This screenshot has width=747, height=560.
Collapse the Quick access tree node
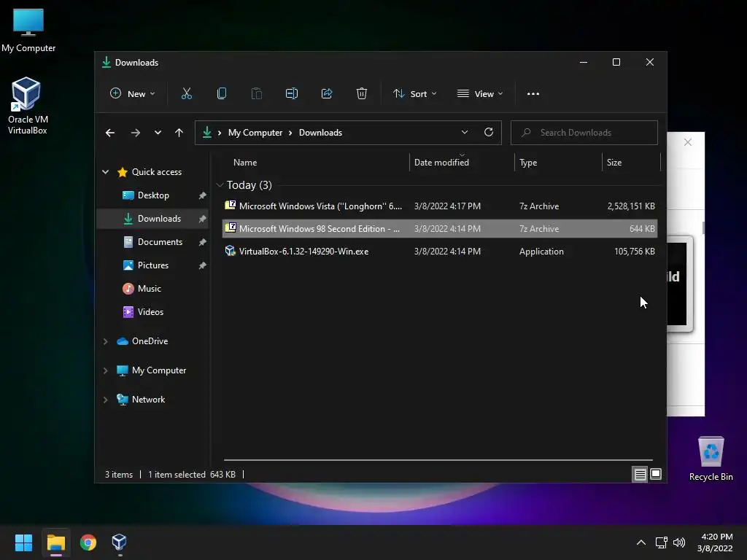point(105,172)
